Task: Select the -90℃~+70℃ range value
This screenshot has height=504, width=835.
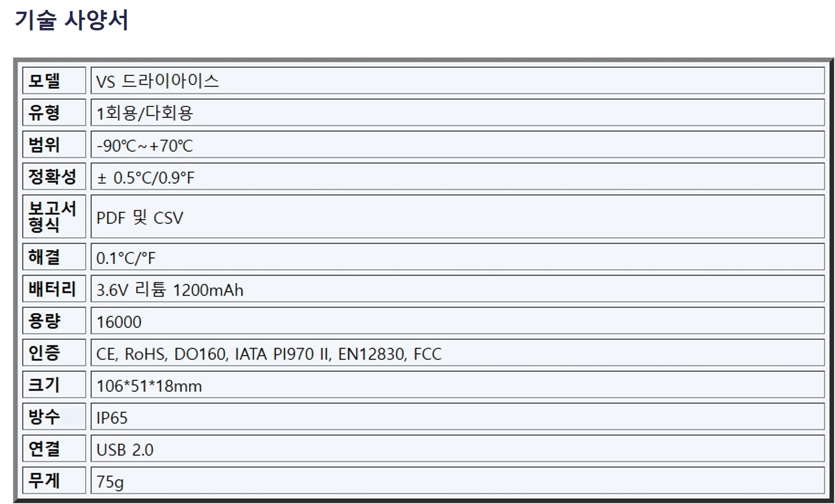Action: pos(144,145)
